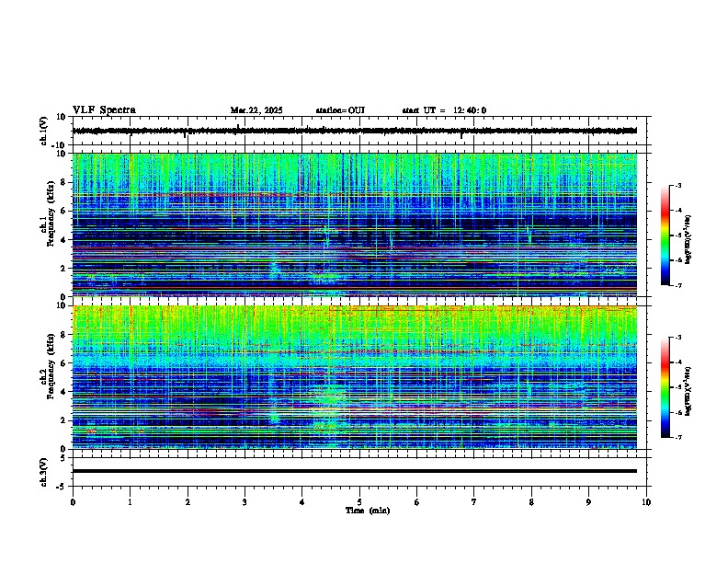The image size is (728, 563).
Task: Click the "-3" label on ch.1 colorbar
Action: (x=677, y=186)
